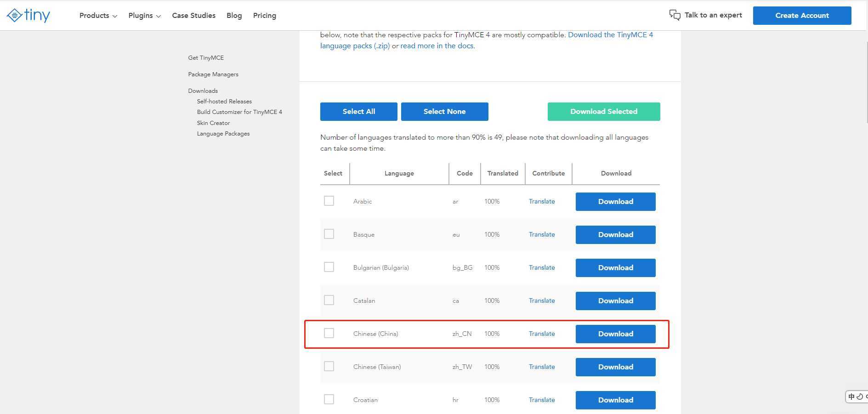Download the Arabic language pack
This screenshot has width=868, height=414.
tap(615, 202)
